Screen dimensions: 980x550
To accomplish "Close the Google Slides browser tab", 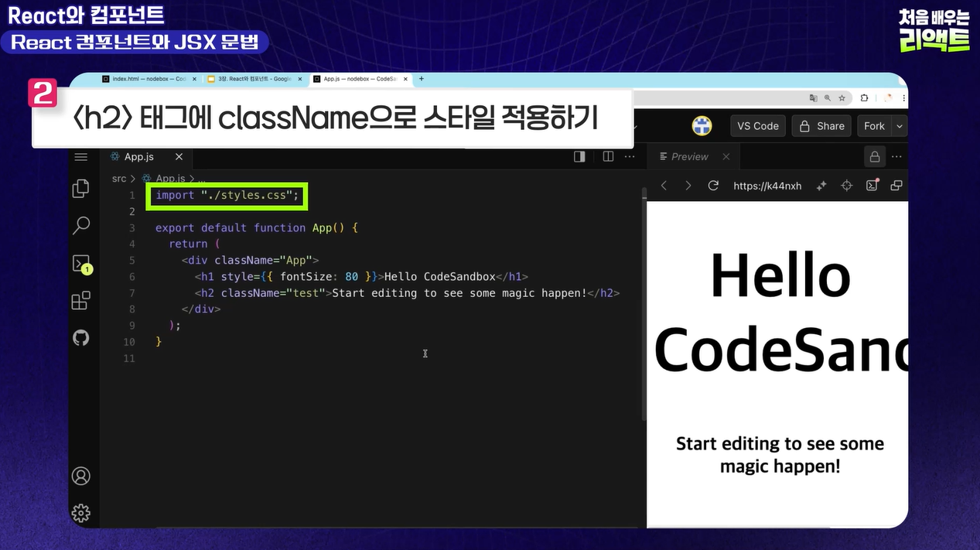I will pyautogui.click(x=300, y=79).
